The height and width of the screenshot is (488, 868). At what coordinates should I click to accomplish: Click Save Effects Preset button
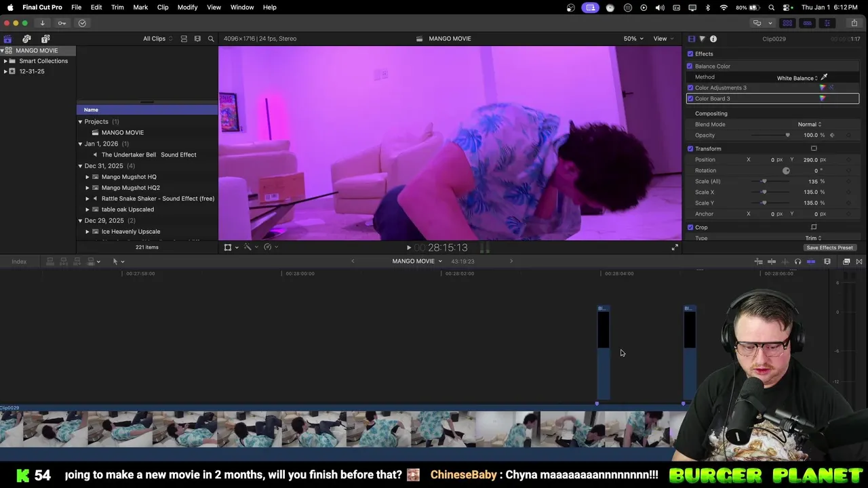point(829,247)
